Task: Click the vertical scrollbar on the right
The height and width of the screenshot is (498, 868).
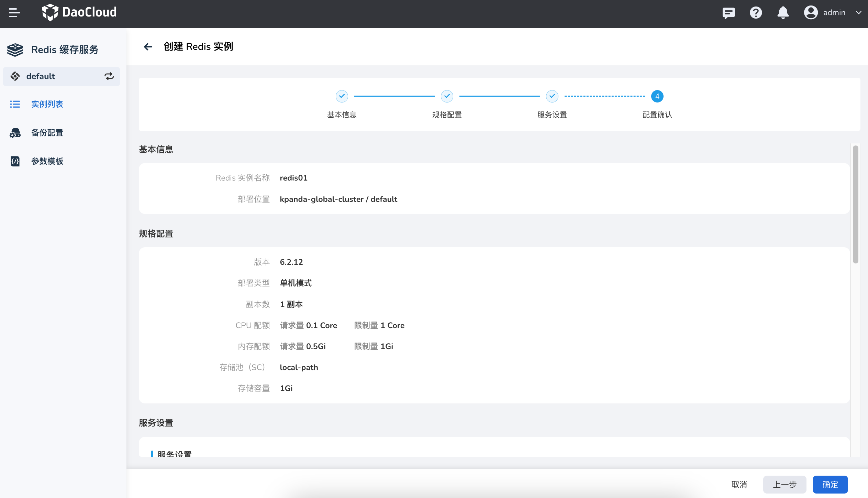Action: [x=855, y=205]
